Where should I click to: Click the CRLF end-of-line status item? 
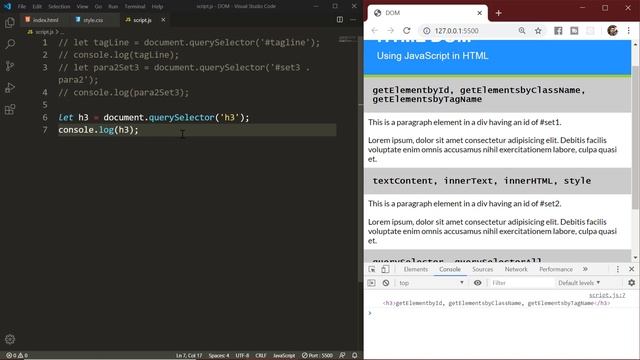point(260,356)
